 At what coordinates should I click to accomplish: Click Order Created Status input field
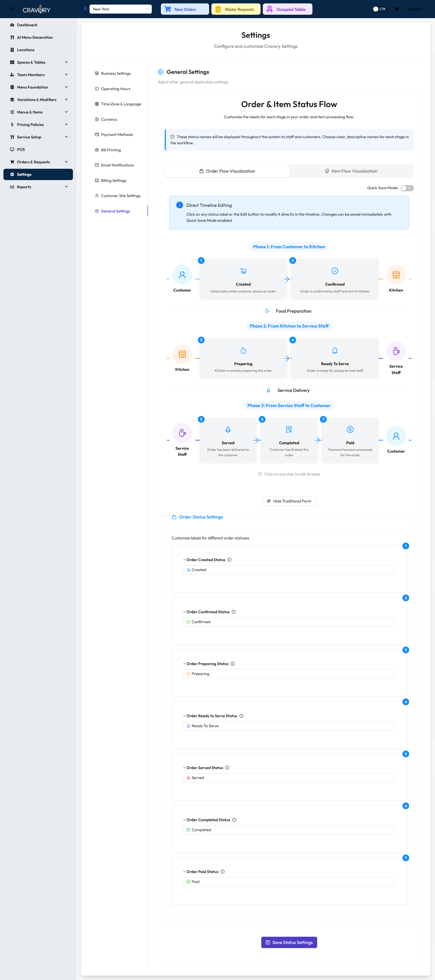pyautogui.click(x=289, y=570)
